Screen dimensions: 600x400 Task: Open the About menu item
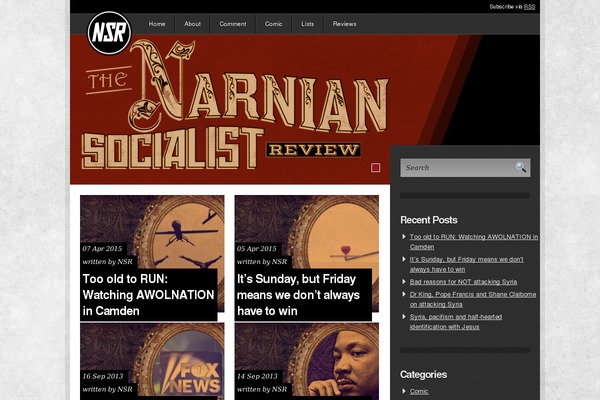click(192, 24)
